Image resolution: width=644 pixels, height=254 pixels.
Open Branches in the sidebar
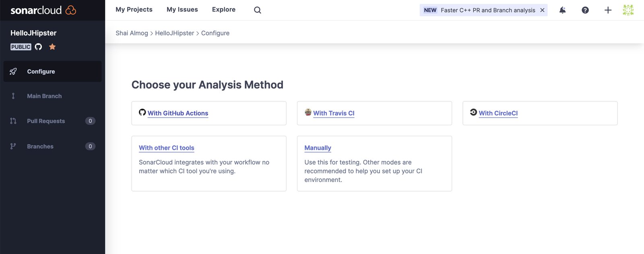(52, 146)
